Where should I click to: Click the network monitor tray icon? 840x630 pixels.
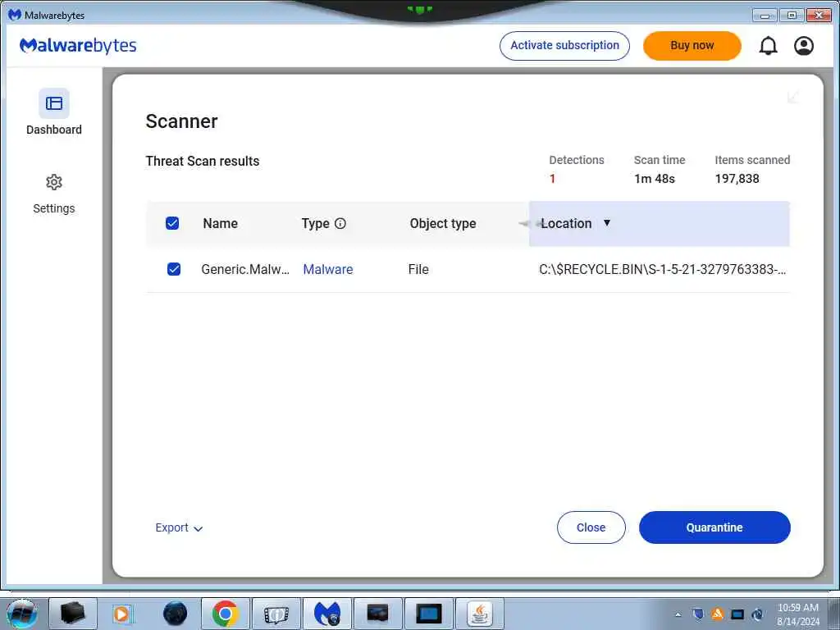[x=737, y=614]
